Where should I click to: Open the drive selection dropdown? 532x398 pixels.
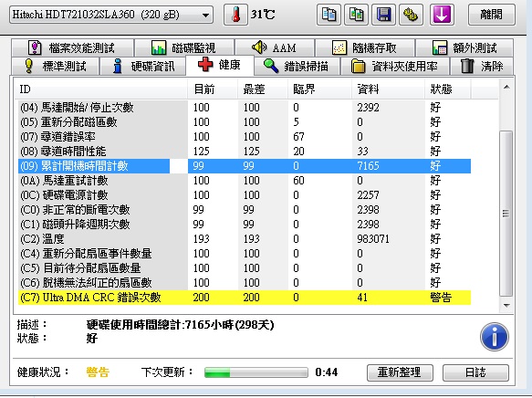[x=111, y=15]
